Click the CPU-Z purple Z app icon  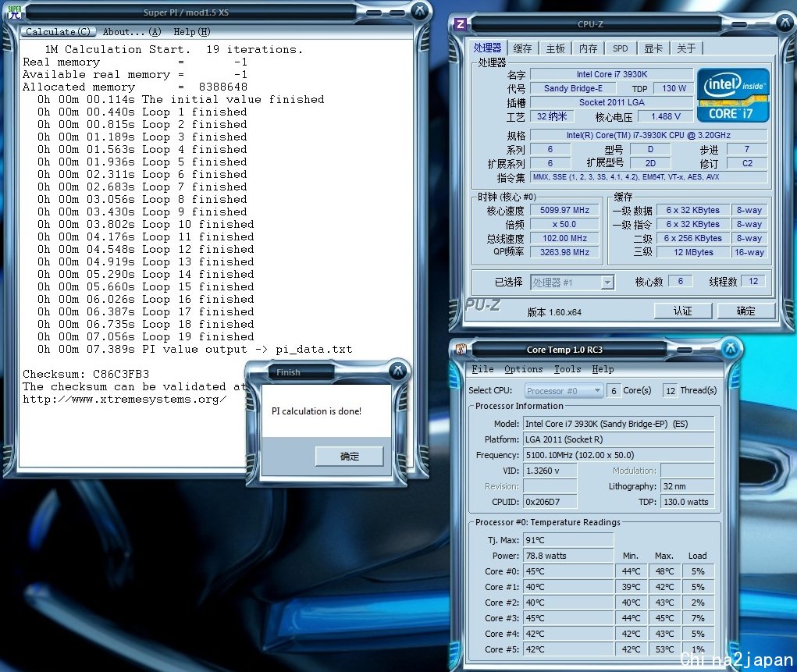[x=461, y=24]
